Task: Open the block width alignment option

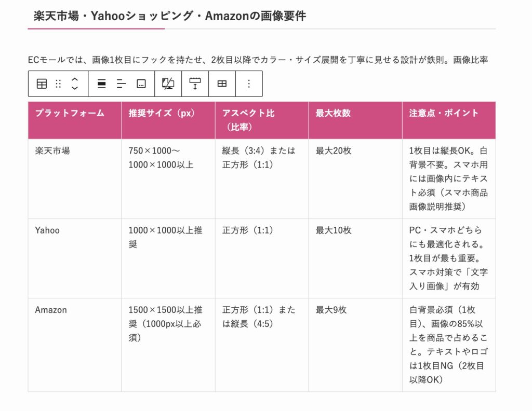Action: [101, 84]
